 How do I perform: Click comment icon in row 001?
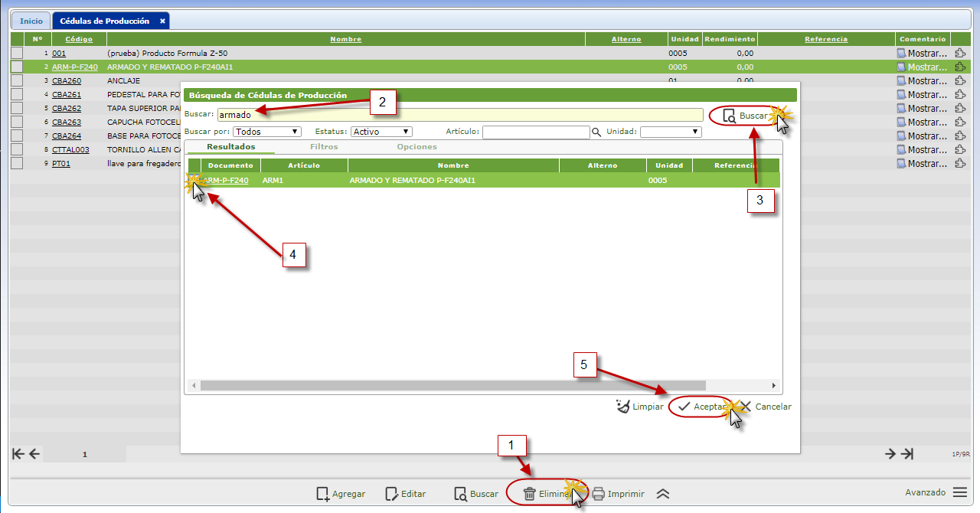901,54
